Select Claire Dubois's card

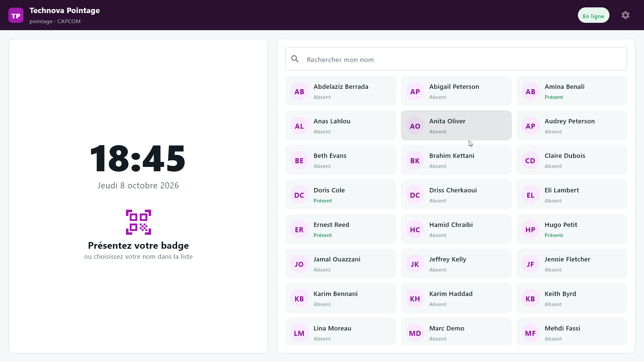click(572, 160)
